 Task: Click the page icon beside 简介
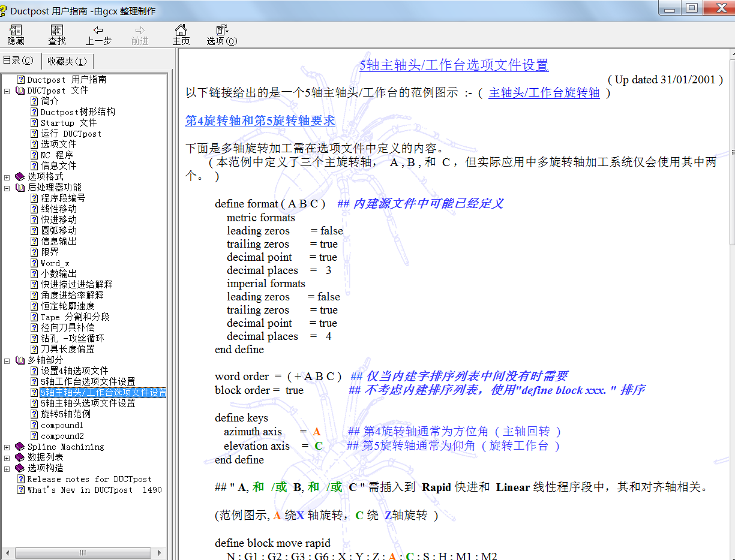(35, 101)
